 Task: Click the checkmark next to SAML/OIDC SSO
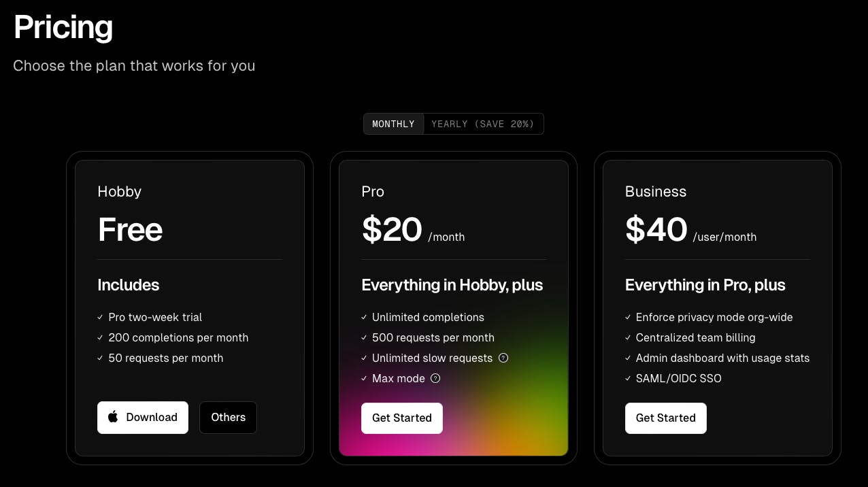(x=628, y=378)
